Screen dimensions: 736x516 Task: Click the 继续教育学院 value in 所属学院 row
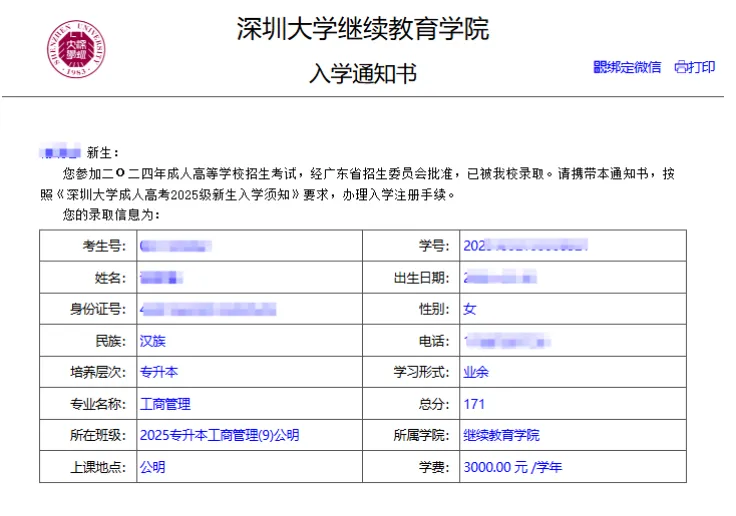pyautogui.click(x=501, y=435)
